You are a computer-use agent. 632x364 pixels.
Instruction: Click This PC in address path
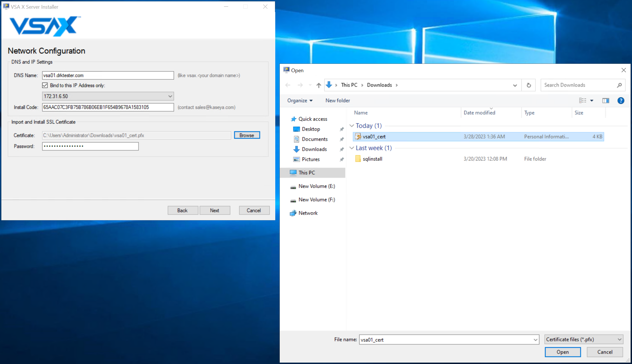pos(349,85)
